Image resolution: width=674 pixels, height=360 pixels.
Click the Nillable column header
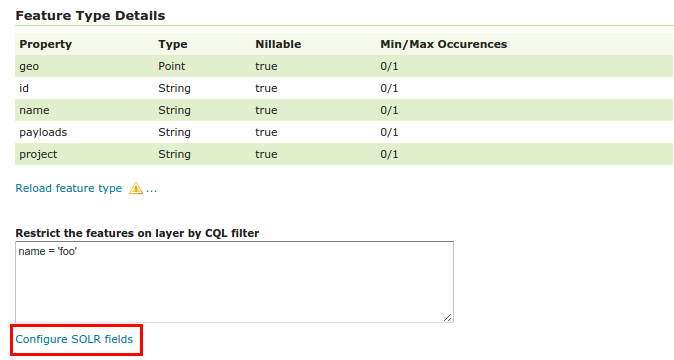click(278, 44)
